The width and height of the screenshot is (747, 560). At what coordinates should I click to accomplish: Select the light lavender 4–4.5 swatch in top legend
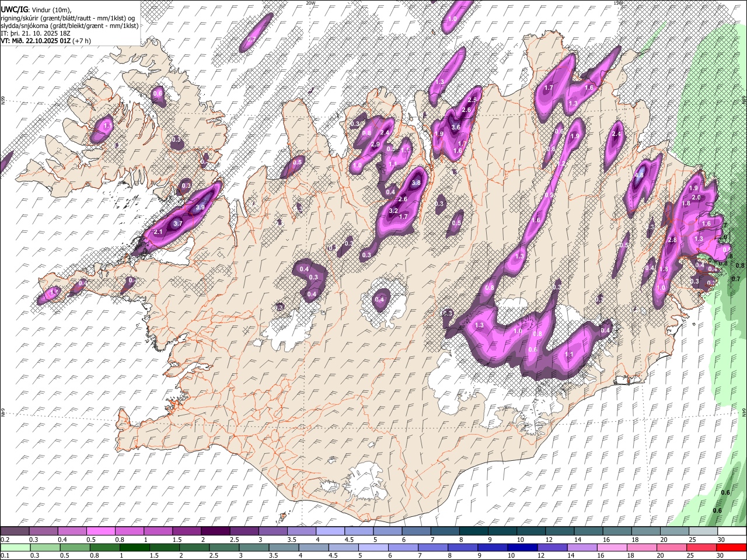[329, 531]
